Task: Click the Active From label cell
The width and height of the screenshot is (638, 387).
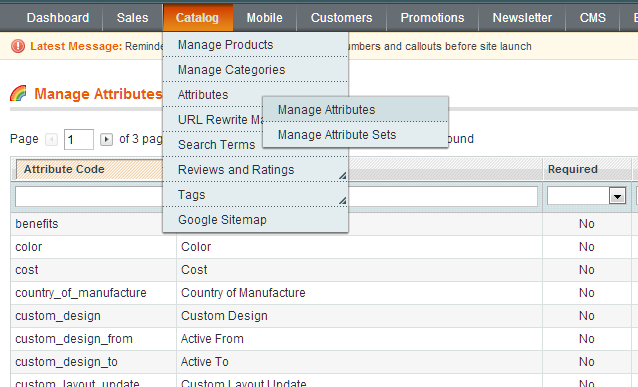Action: click(212, 339)
